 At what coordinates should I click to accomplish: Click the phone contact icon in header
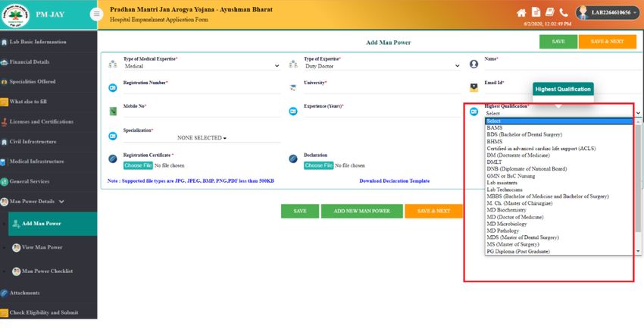[x=564, y=12]
